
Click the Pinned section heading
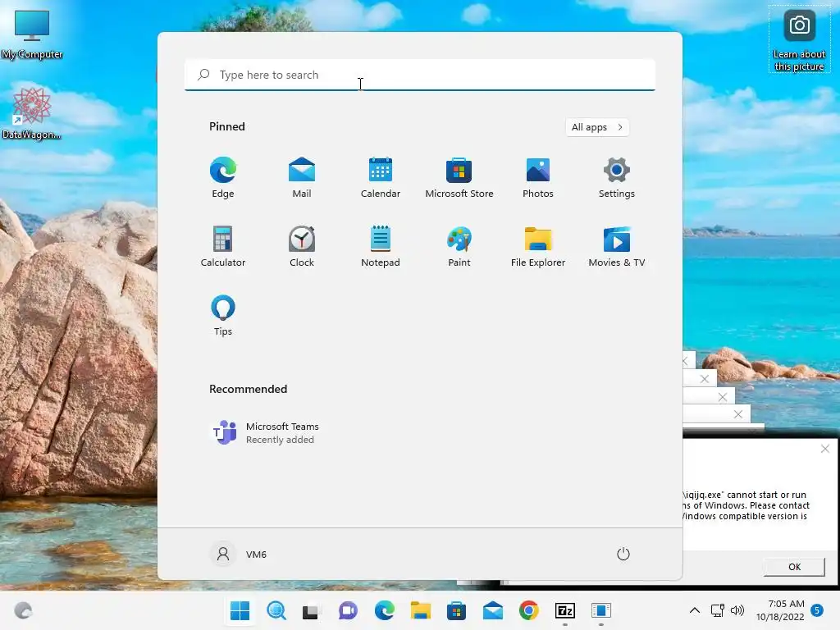coord(227,126)
